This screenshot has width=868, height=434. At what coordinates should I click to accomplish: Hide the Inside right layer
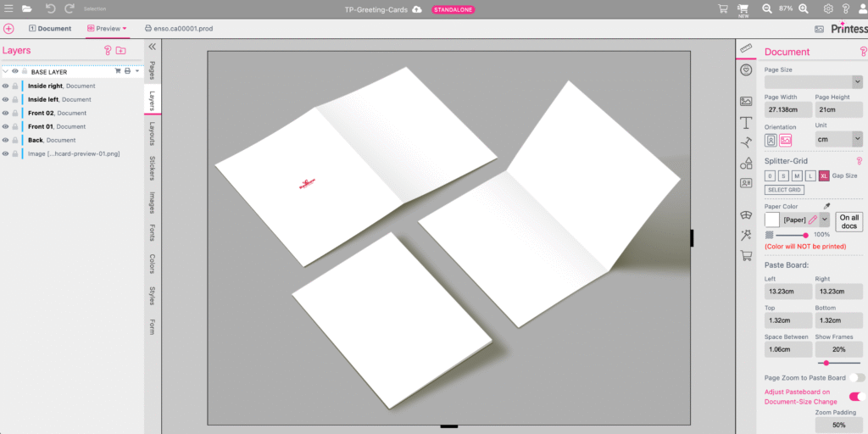[5, 86]
